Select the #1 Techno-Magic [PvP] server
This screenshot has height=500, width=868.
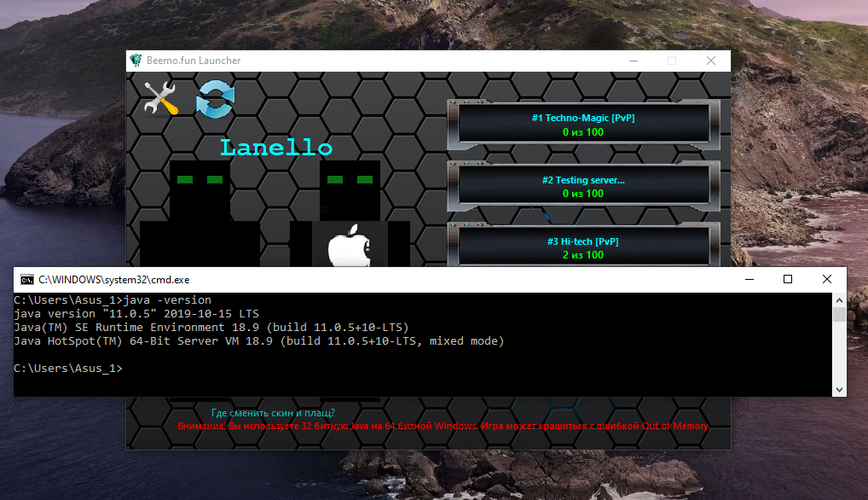point(583,125)
